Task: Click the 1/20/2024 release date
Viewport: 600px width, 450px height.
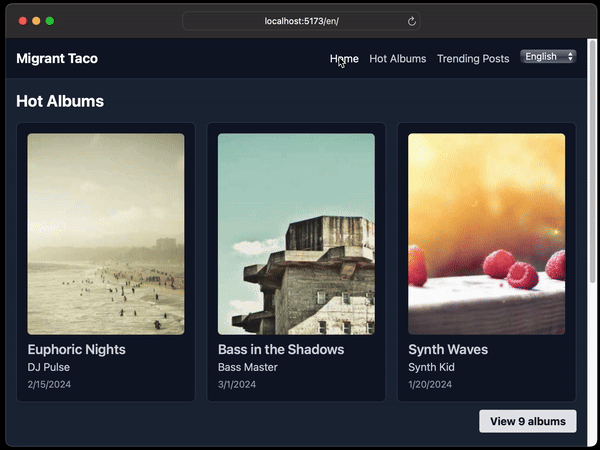Action: click(430, 385)
